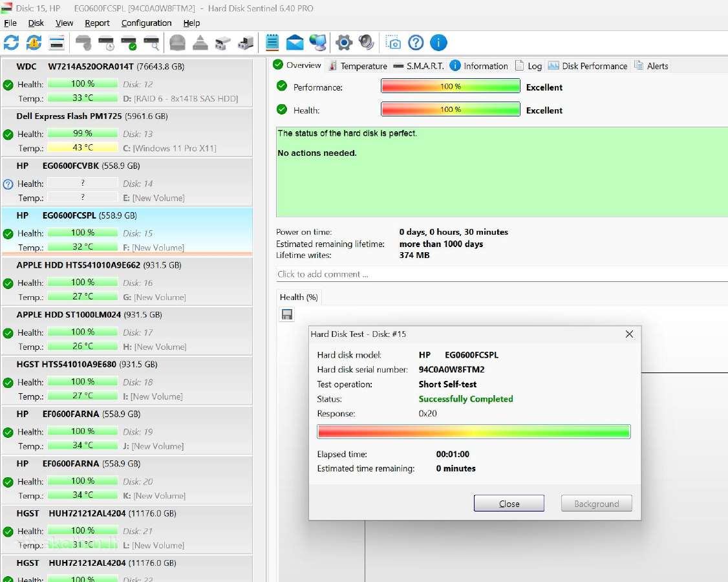
Task: Select HGST HUH721212AL4204 Disk 21 entry
Action: tap(127, 530)
